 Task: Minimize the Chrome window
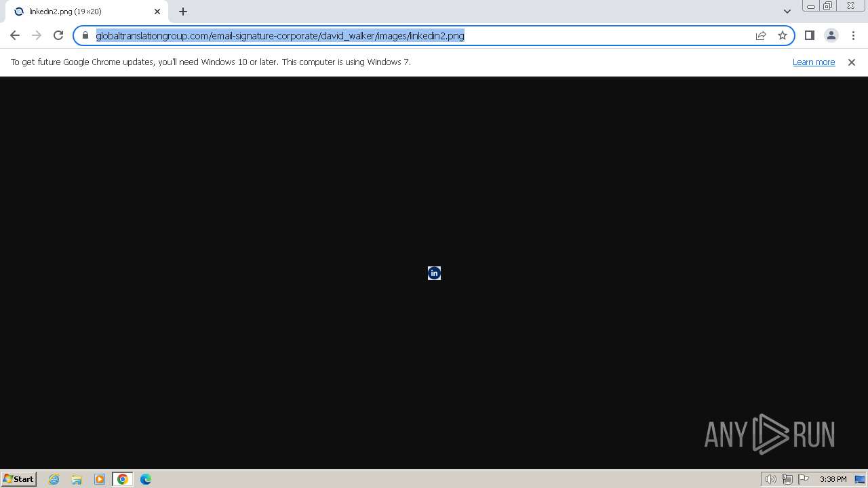(x=811, y=6)
